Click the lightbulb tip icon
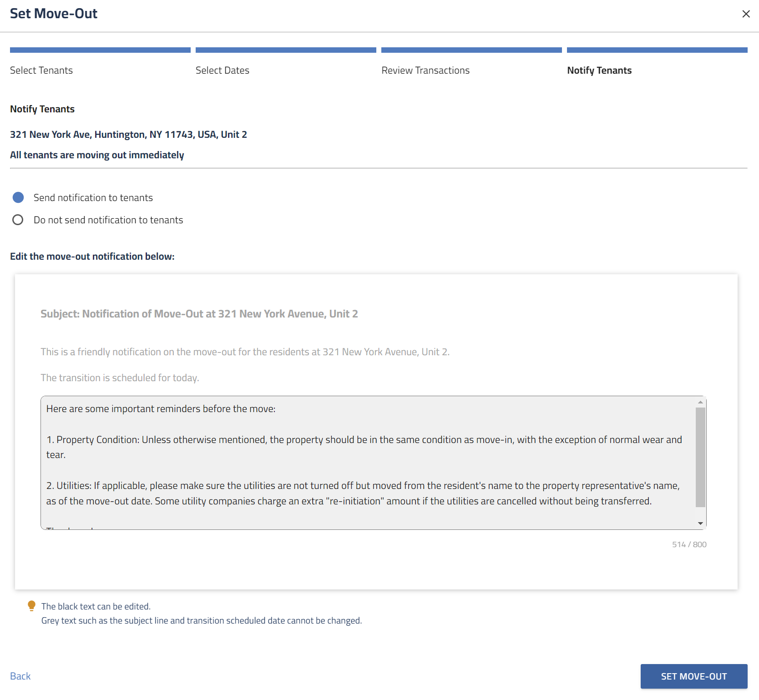This screenshot has width=759, height=700. [31, 606]
